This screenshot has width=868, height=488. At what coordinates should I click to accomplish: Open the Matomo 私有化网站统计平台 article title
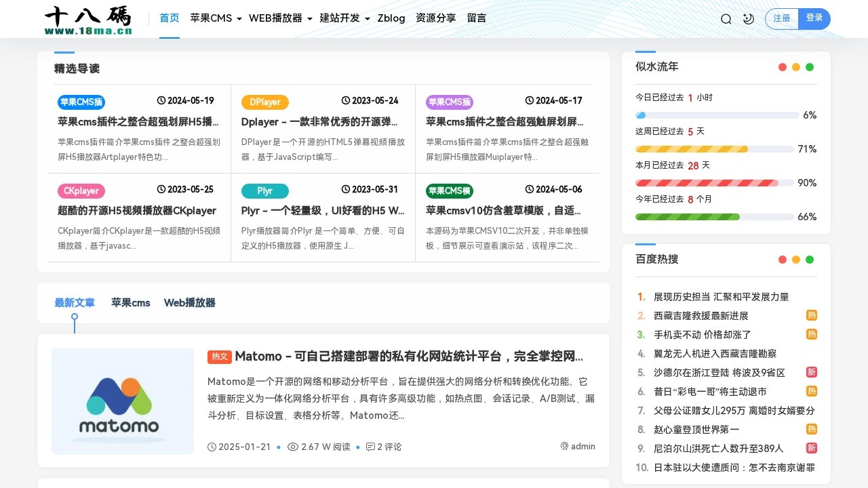point(409,357)
